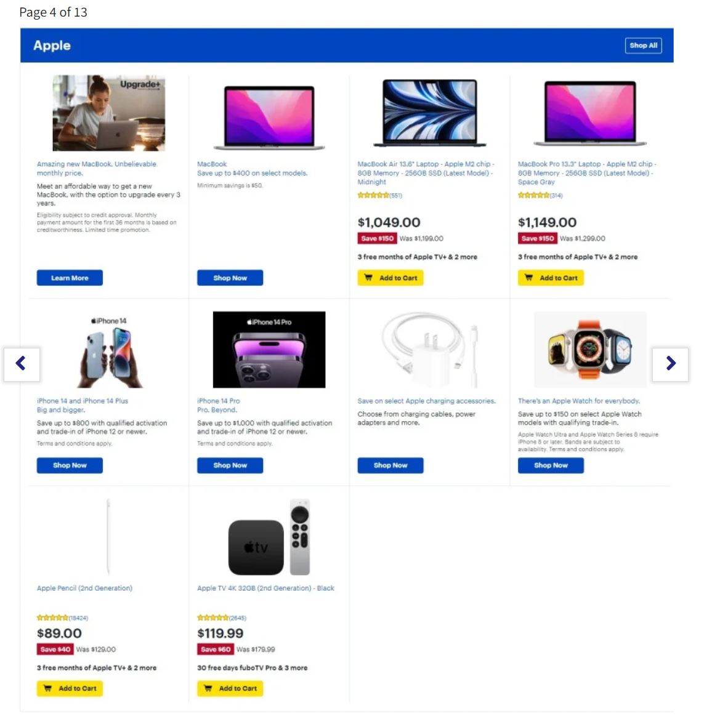This screenshot has height=716, width=728.
Task: Open Apple TV 4K 32GB product link
Action: click(x=265, y=588)
